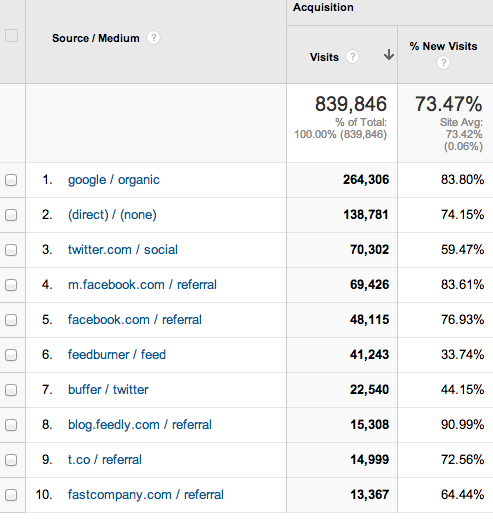
Task: Sort by the Visits column header
Action: [324, 57]
